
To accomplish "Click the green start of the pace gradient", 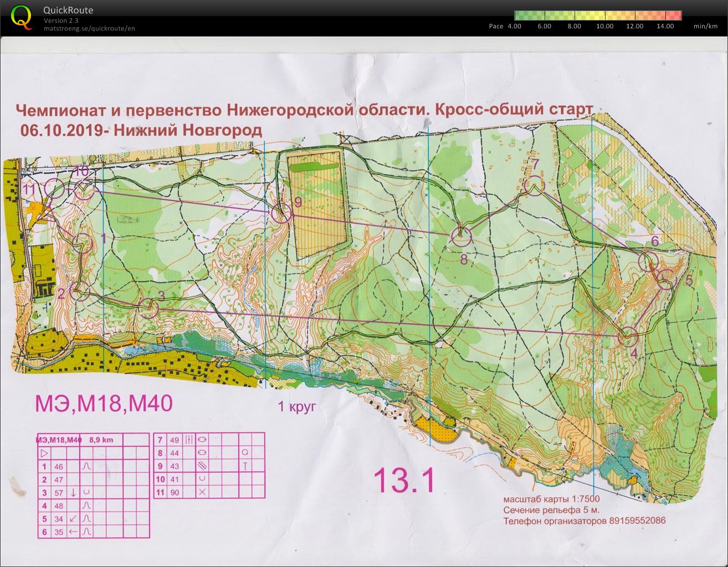I will point(519,16).
